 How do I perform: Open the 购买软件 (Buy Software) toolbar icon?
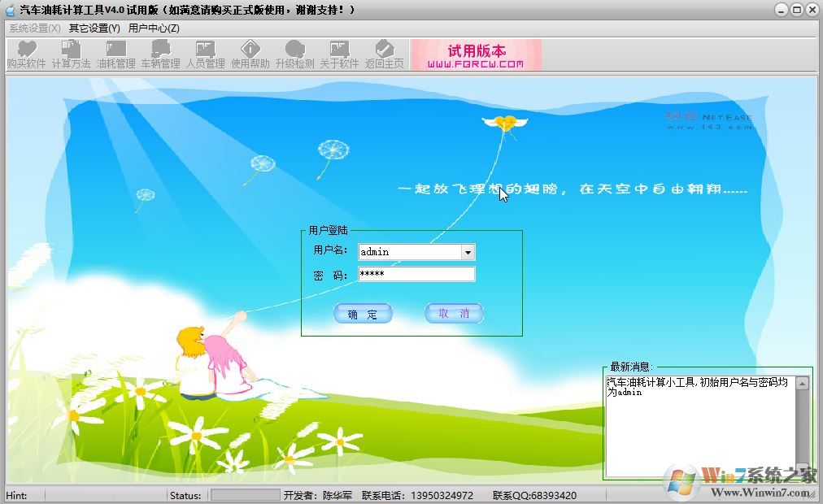tap(26, 55)
